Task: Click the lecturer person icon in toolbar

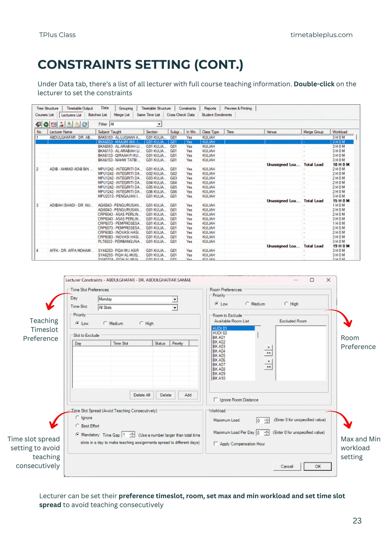Action: [x=61, y=124]
